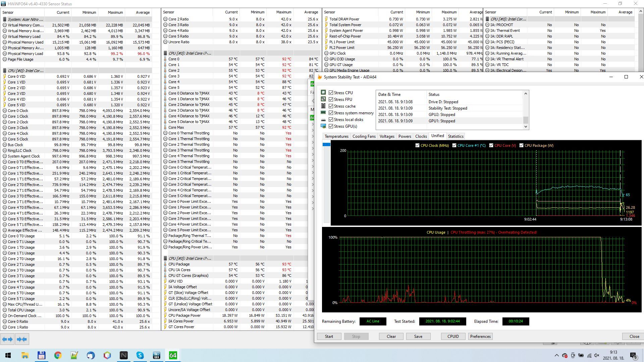Toggle Stress system memory option
The image size is (644, 362).
331,113
